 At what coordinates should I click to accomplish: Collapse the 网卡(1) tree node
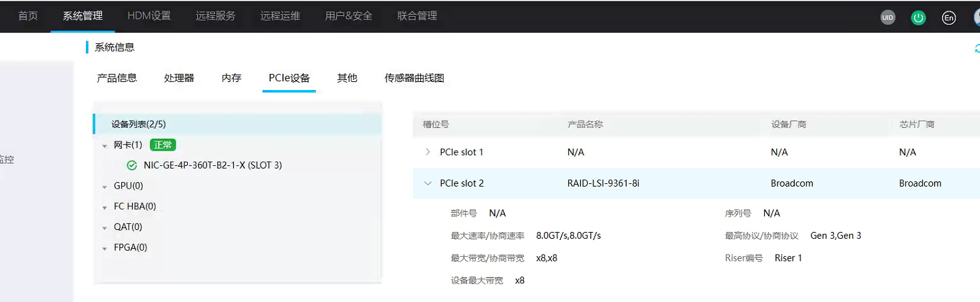tap(105, 145)
